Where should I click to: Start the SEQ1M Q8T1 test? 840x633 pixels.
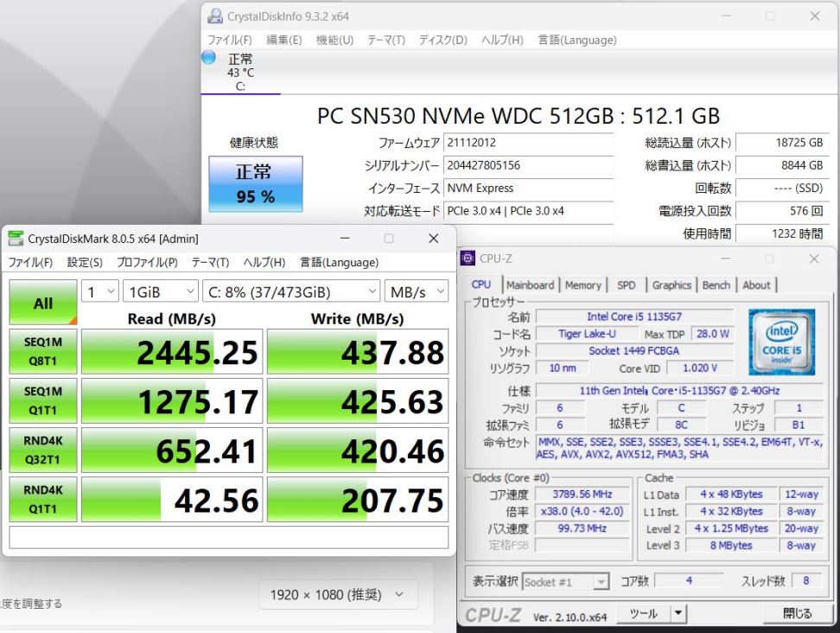click(x=43, y=352)
